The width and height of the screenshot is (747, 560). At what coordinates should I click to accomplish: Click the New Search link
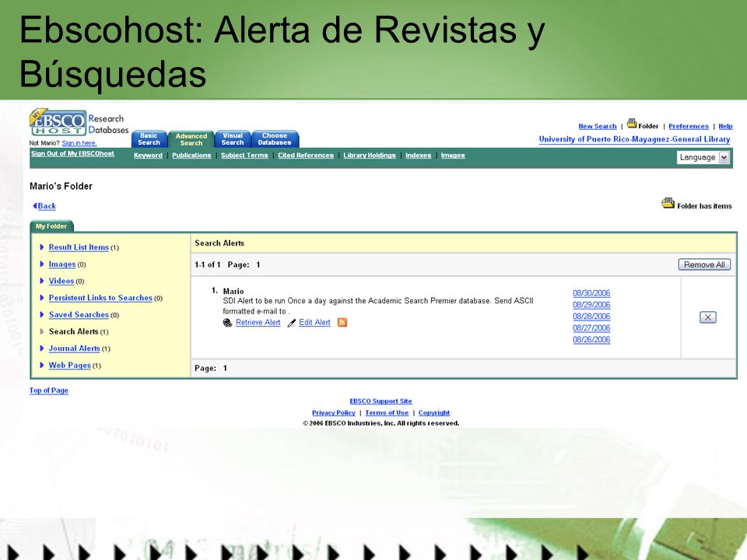[598, 126]
